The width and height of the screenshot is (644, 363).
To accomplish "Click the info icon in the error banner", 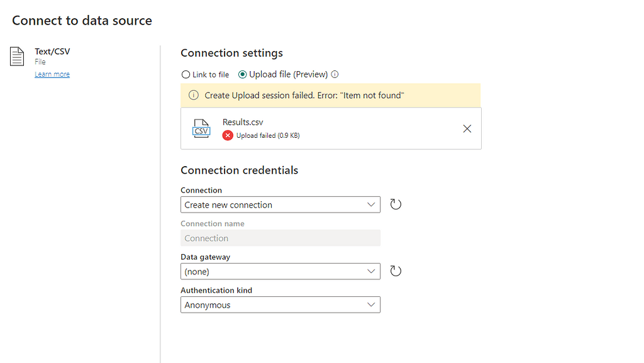I will 193,95.
